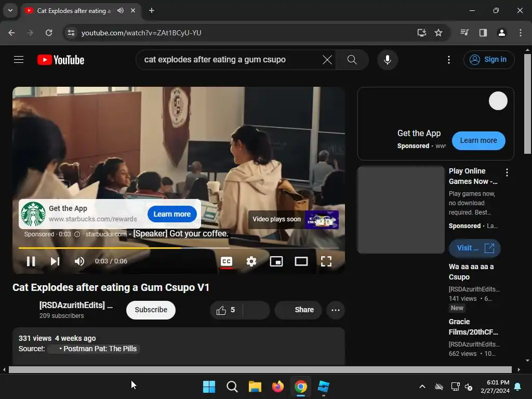Mute the tab using the speaker icon
The image size is (532, 399).
click(121, 10)
